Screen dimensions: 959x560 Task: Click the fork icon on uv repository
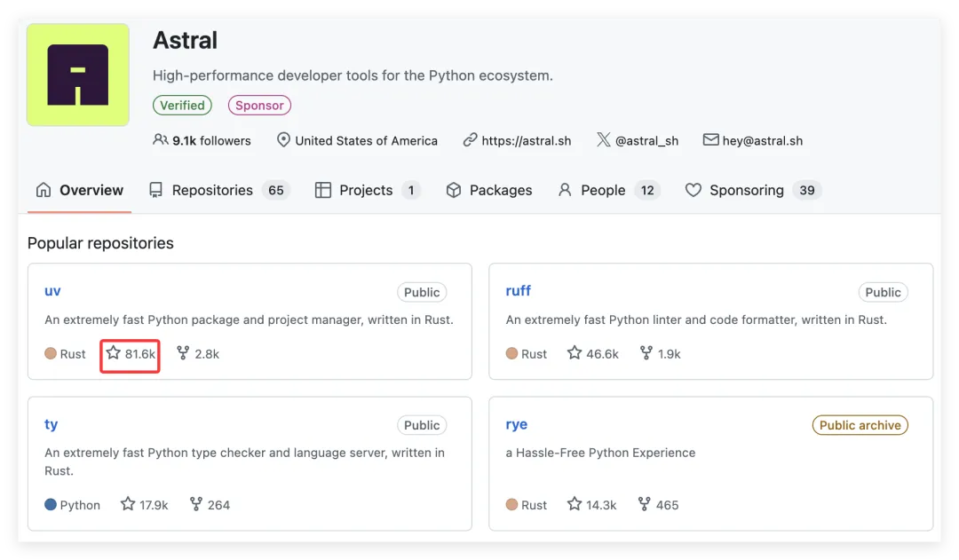[183, 353]
